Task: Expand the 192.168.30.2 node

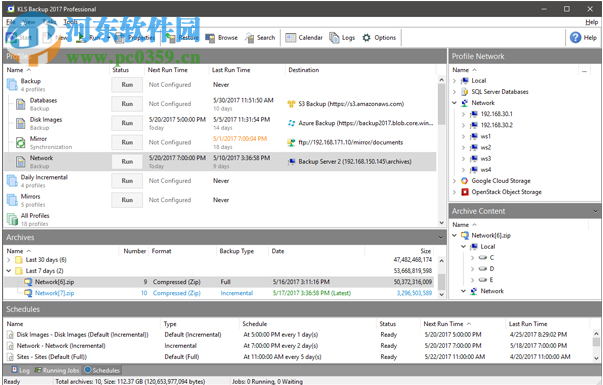Action: (x=463, y=125)
